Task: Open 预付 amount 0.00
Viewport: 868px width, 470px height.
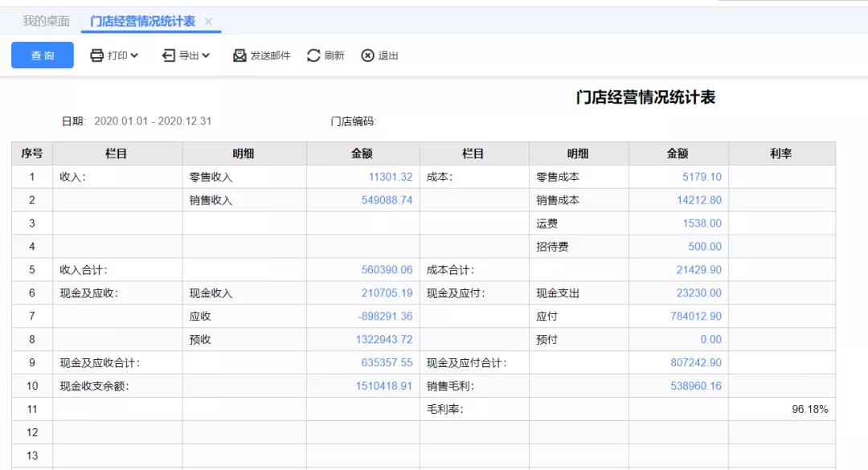Action: click(x=710, y=340)
